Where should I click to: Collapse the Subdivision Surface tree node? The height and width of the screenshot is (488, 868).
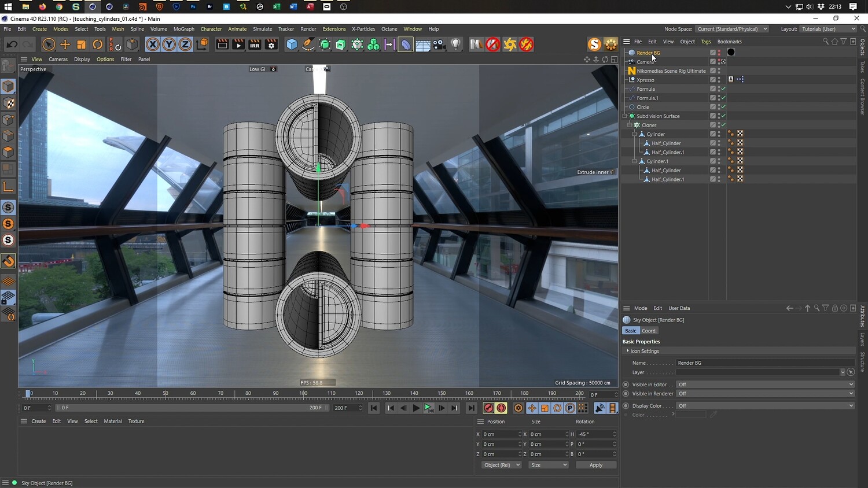pos(624,116)
